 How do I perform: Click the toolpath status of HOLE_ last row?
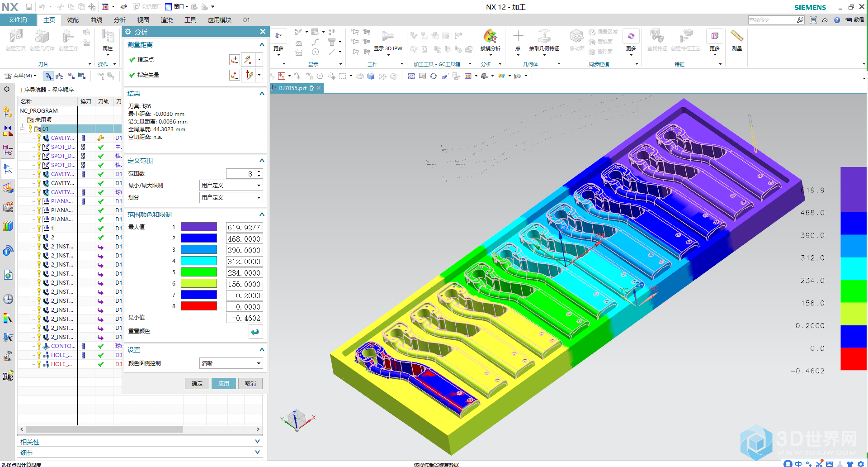point(101,364)
